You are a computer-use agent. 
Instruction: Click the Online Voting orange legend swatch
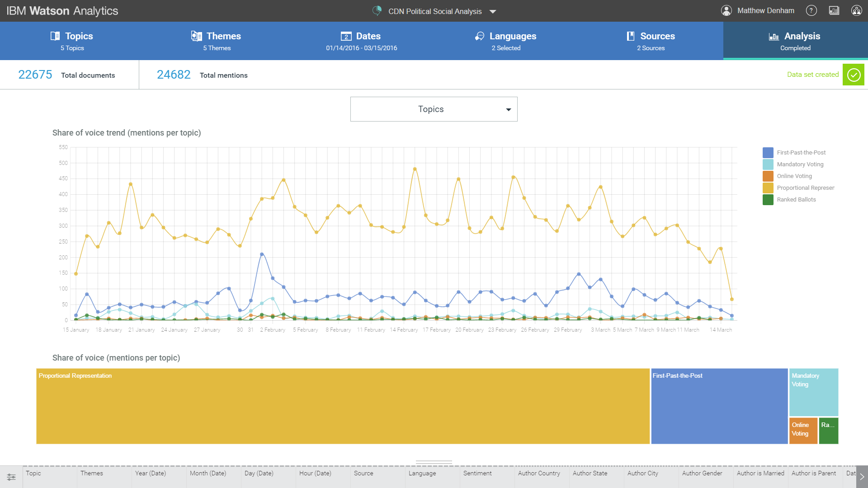click(768, 176)
